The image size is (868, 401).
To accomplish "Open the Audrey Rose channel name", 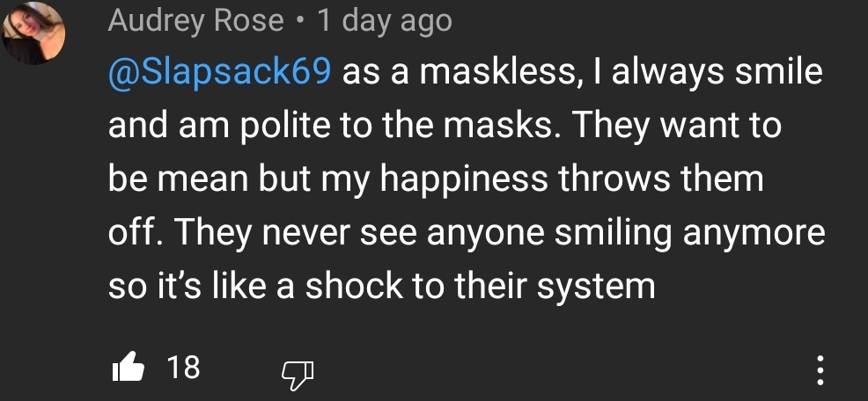I will [196, 22].
